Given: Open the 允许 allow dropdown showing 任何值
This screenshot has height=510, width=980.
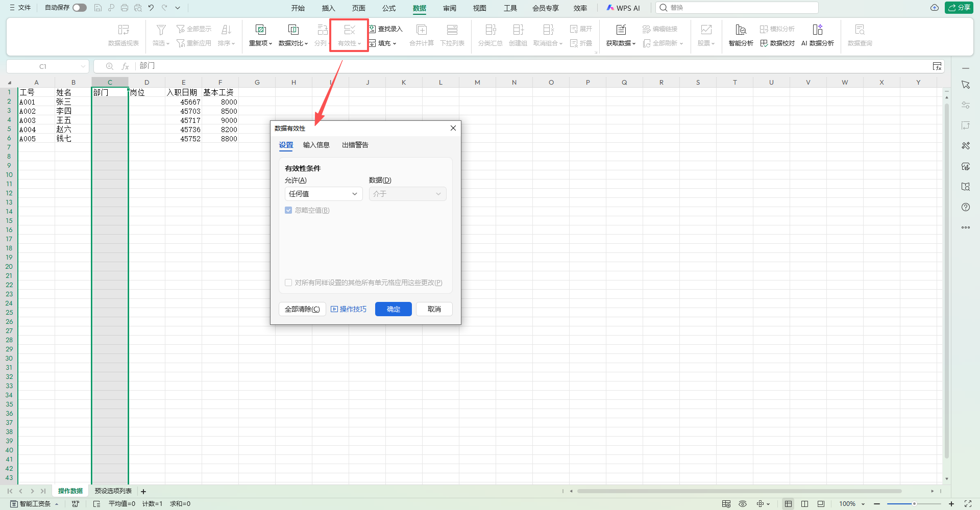Looking at the screenshot, I should click(x=324, y=194).
